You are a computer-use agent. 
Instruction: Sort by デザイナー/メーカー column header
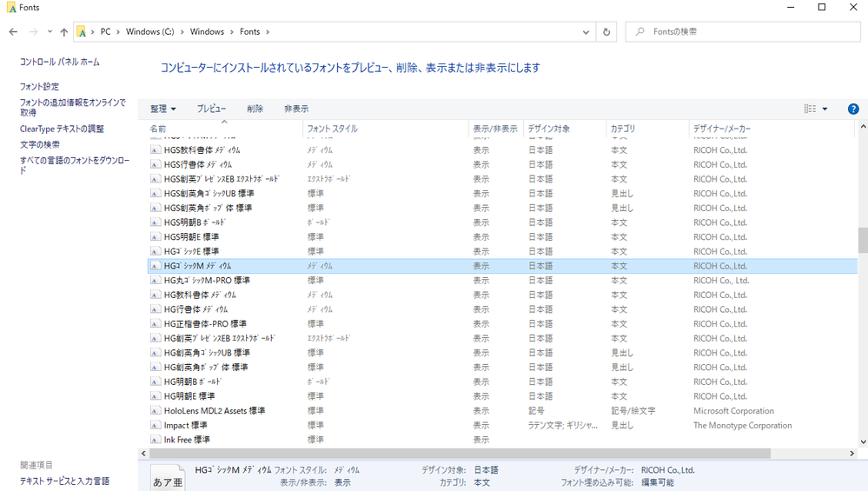tap(722, 129)
